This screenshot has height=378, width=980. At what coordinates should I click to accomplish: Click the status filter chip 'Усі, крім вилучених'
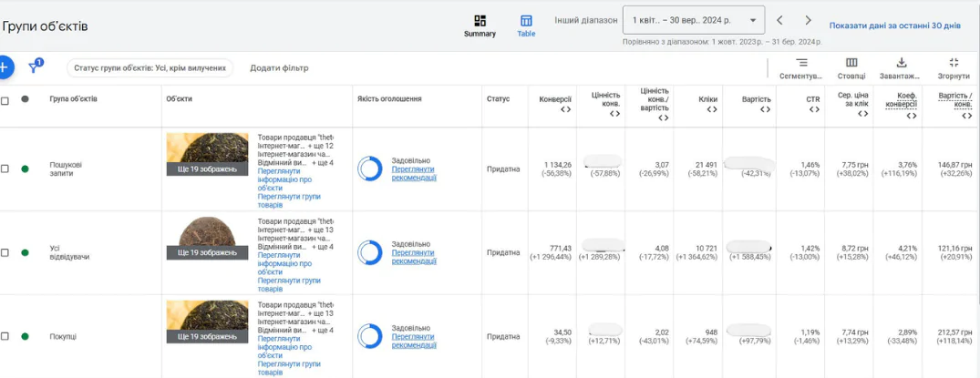(150, 68)
